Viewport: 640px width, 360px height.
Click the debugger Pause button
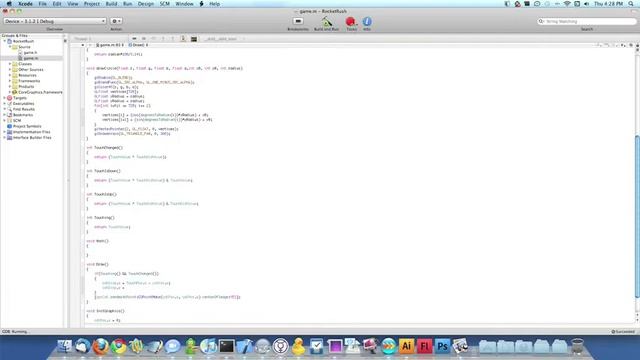[144, 39]
